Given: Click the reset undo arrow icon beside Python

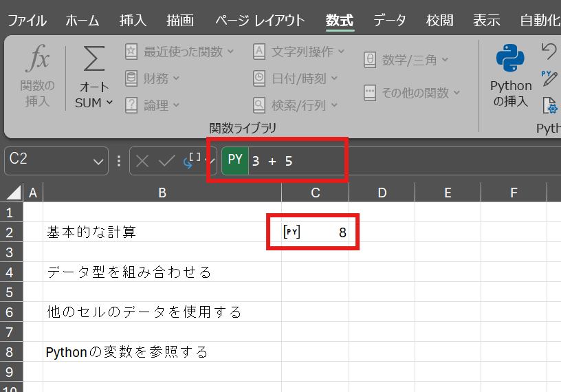Looking at the screenshot, I should point(549,51).
